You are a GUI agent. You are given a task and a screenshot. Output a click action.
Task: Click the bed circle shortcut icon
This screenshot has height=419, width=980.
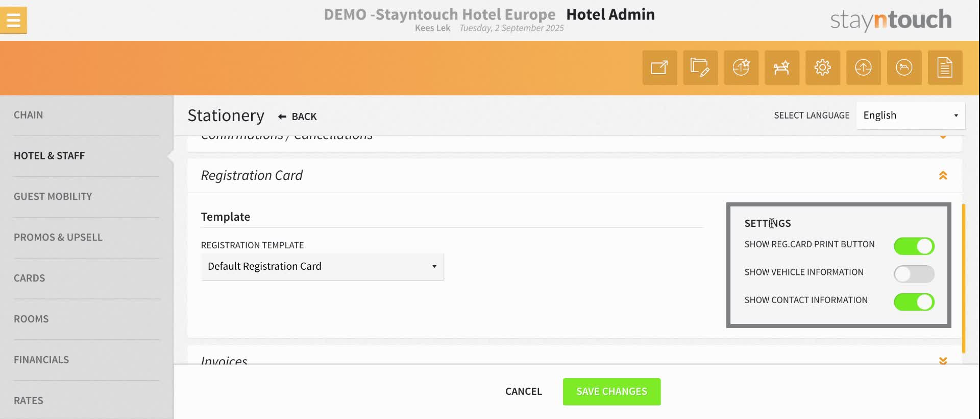pyautogui.click(x=904, y=67)
